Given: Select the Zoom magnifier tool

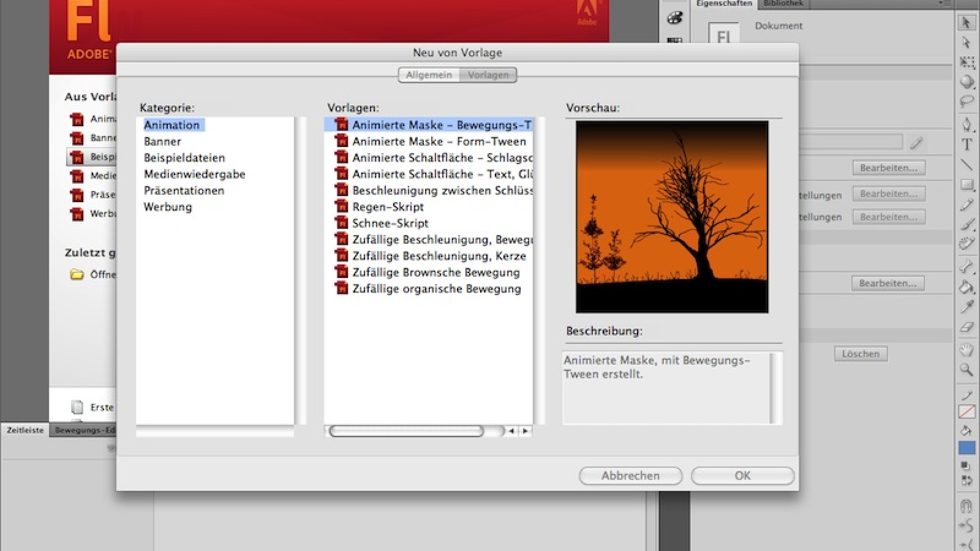Looking at the screenshot, I should coord(967,370).
